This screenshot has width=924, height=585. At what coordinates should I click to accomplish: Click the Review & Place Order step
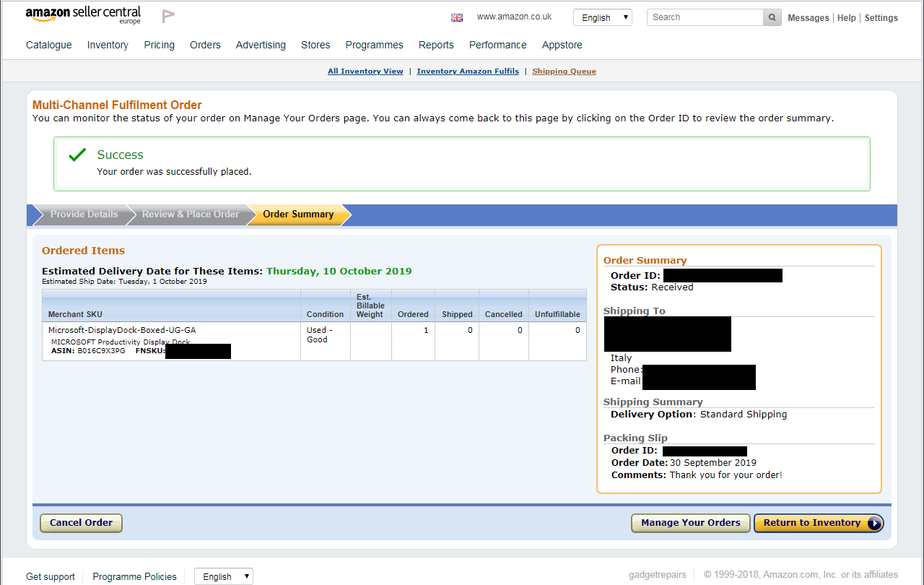coord(191,214)
